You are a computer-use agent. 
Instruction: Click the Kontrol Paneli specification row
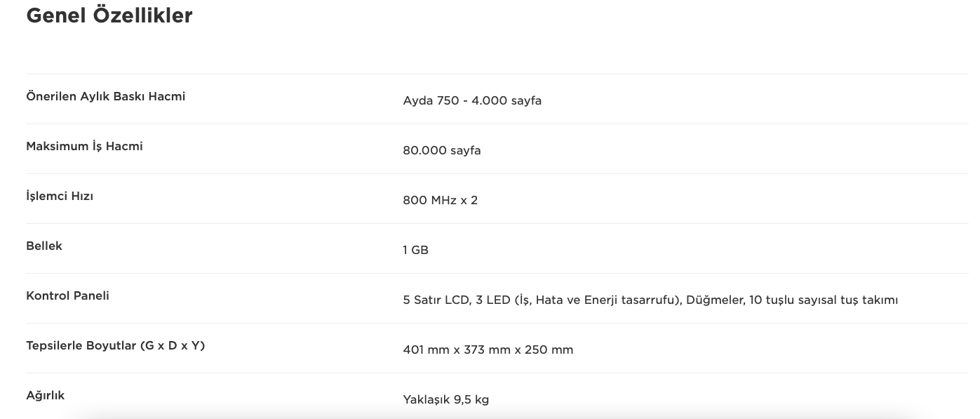coord(497,298)
